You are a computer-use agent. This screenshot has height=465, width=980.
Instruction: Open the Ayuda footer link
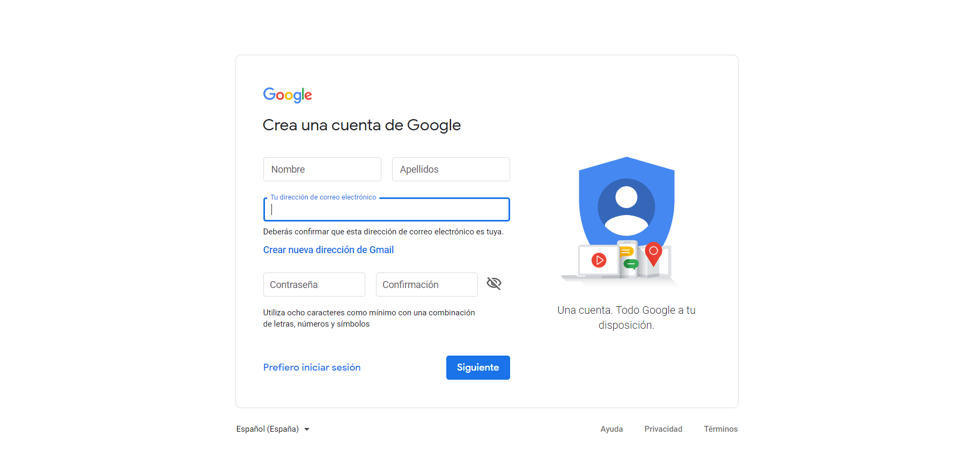(611, 429)
